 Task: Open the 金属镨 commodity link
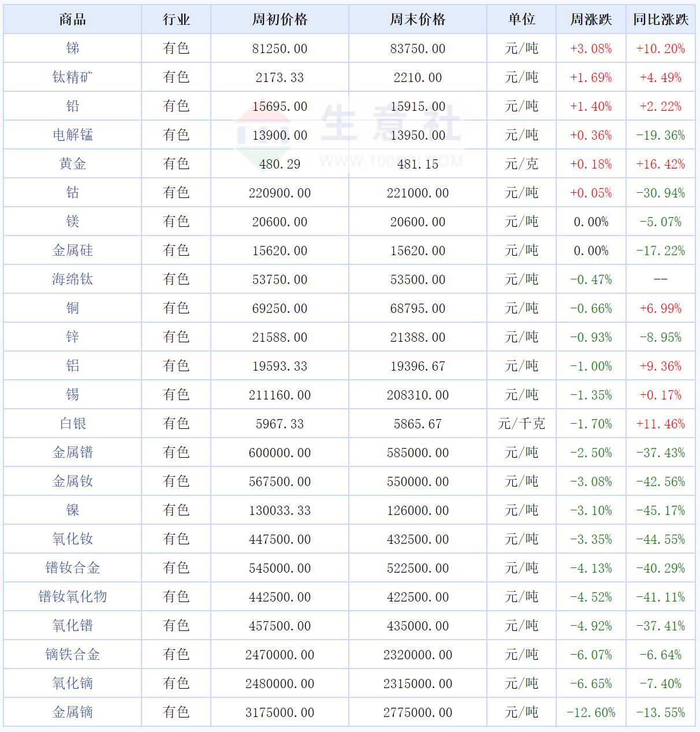coord(72,453)
